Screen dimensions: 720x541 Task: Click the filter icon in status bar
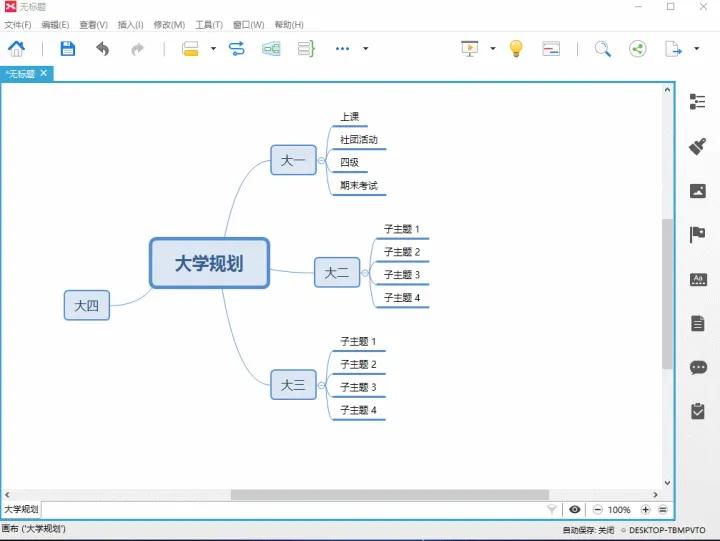551,509
